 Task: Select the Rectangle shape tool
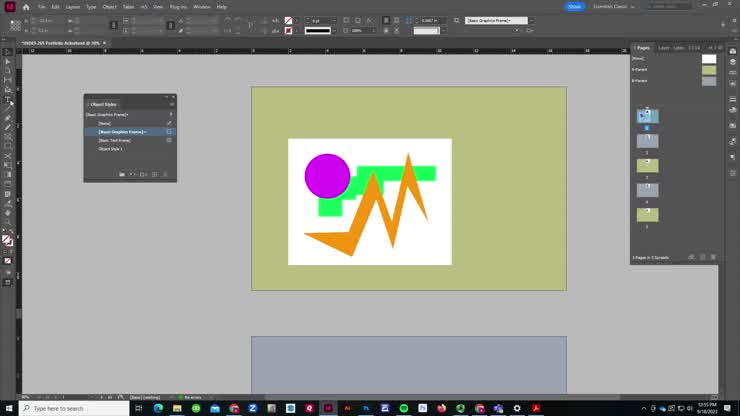8,146
